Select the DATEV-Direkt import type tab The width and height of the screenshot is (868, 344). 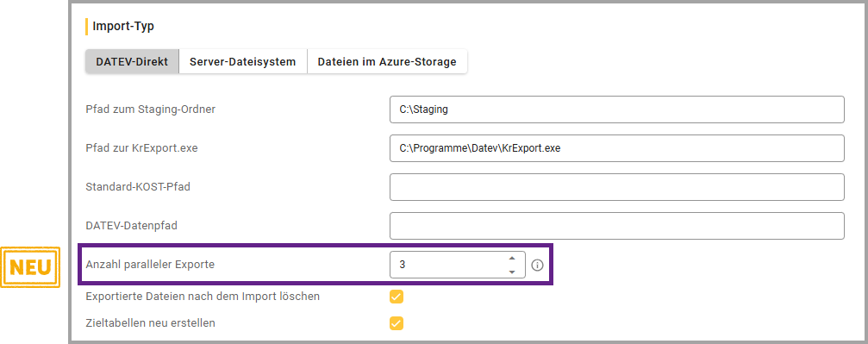coord(132,61)
